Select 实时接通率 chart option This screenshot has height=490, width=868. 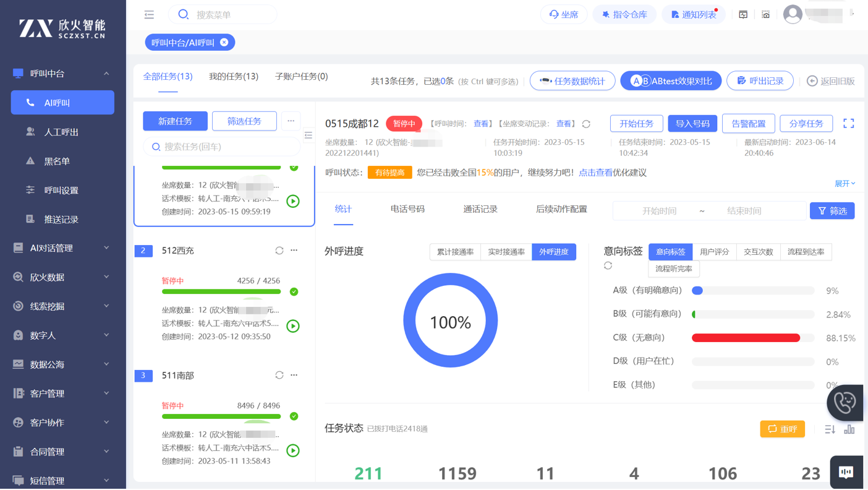pos(506,252)
